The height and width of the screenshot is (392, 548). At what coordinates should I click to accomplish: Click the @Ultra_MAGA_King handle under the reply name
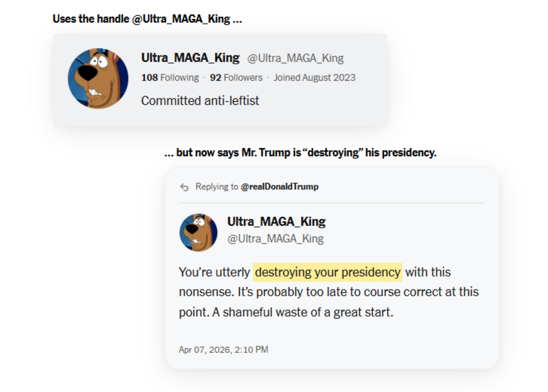click(x=275, y=239)
